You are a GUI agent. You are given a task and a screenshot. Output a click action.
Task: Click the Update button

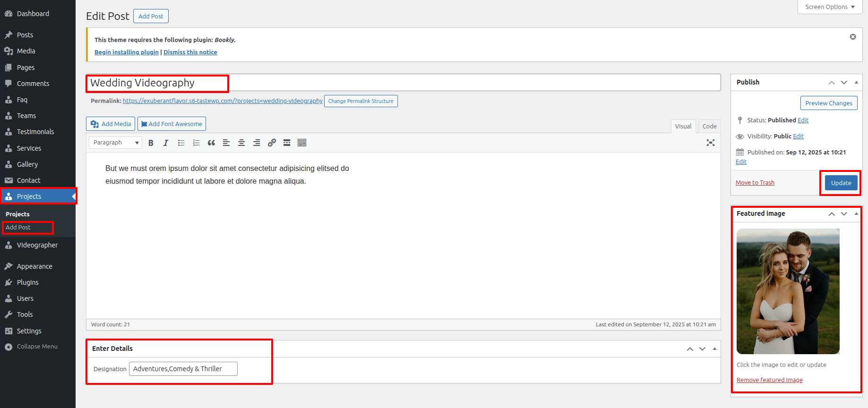click(x=841, y=183)
